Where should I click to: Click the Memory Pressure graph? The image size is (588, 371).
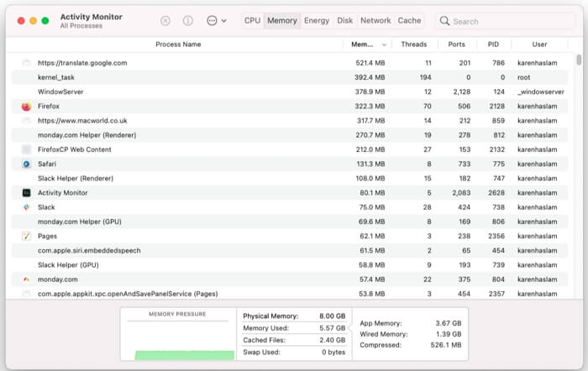click(178, 334)
